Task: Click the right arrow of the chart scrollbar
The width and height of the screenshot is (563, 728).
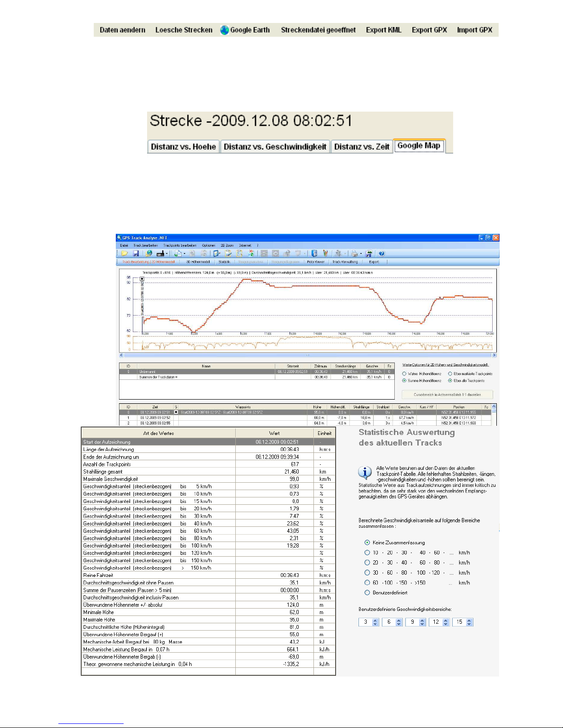Action: 495,355
